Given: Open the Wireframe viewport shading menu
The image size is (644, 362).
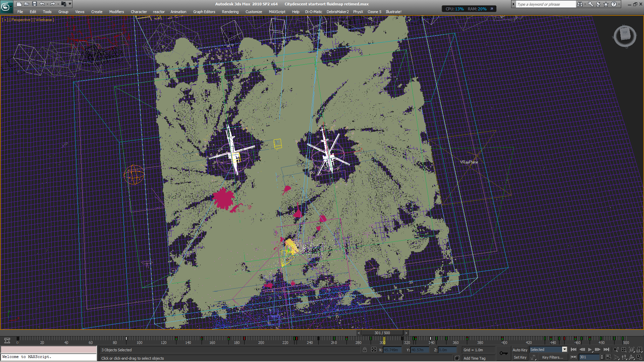Looking at the screenshot, I should (44, 20).
